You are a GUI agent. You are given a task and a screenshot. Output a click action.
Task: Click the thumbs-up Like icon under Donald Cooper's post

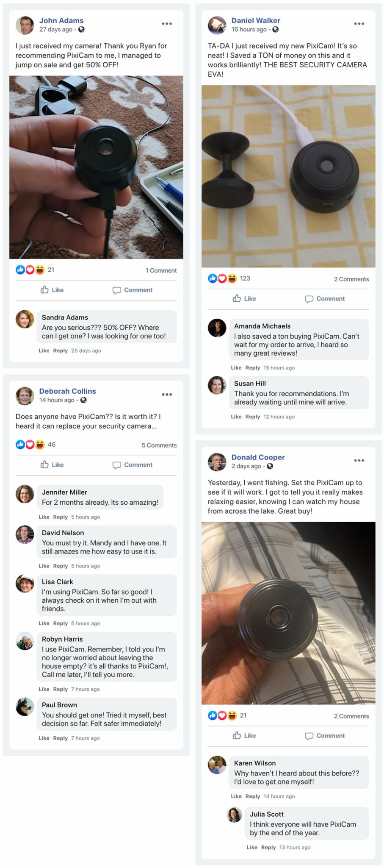pyautogui.click(x=237, y=735)
